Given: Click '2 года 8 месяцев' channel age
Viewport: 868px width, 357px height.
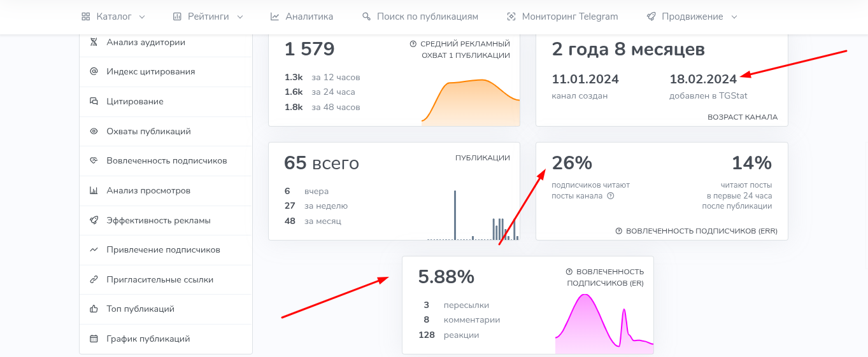Looking at the screenshot, I should tap(628, 50).
